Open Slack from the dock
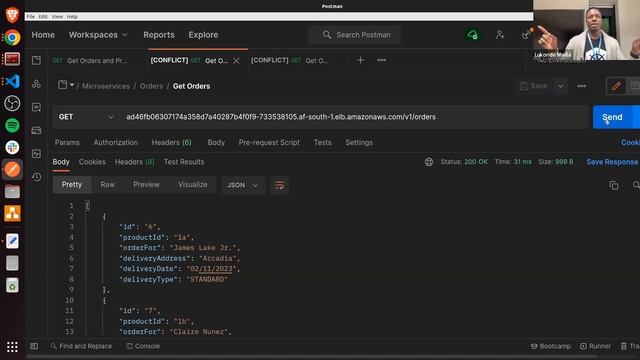The height and width of the screenshot is (360, 640). tap(12, 147)
